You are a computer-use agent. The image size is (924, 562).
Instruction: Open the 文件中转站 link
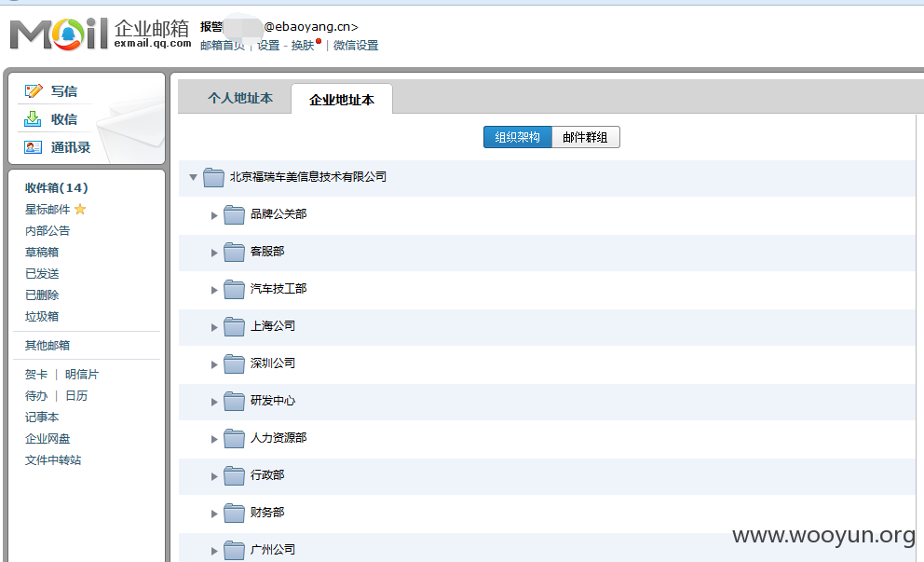pyautogui.click(x=53, y=460)
